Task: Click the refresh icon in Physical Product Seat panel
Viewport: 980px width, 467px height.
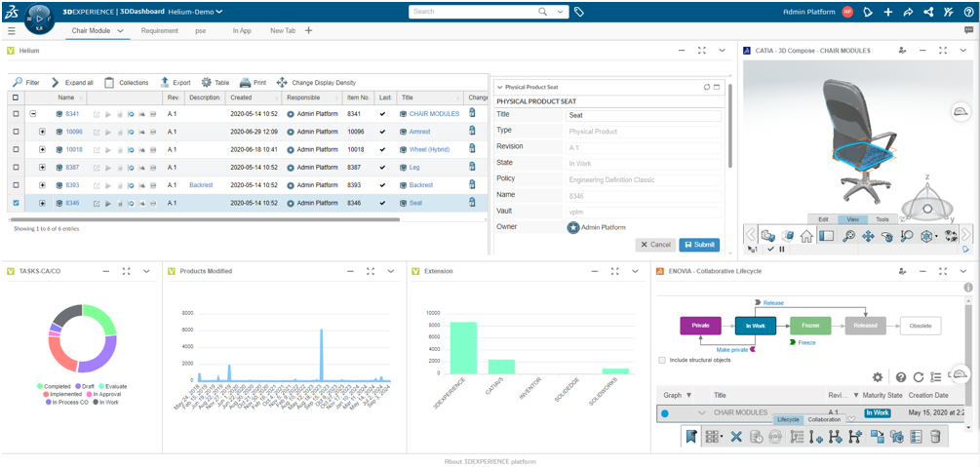Action: tap(707, 87)
